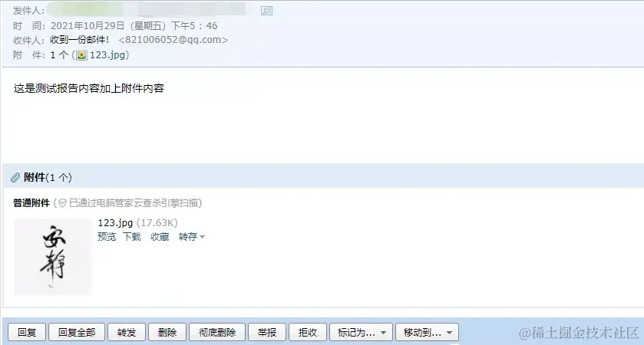Click the 彻底删除 button

pos(217,332)
